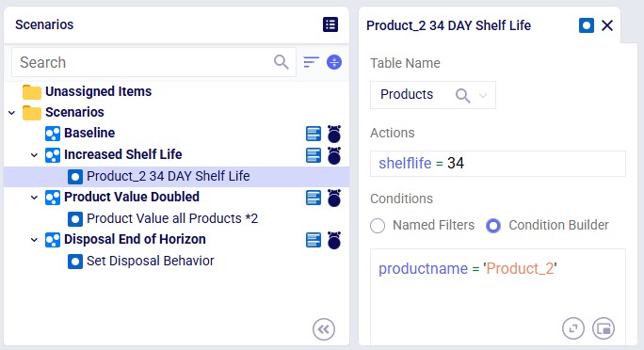
Task: Select the Condition Builder radio button
Action: 493,225
